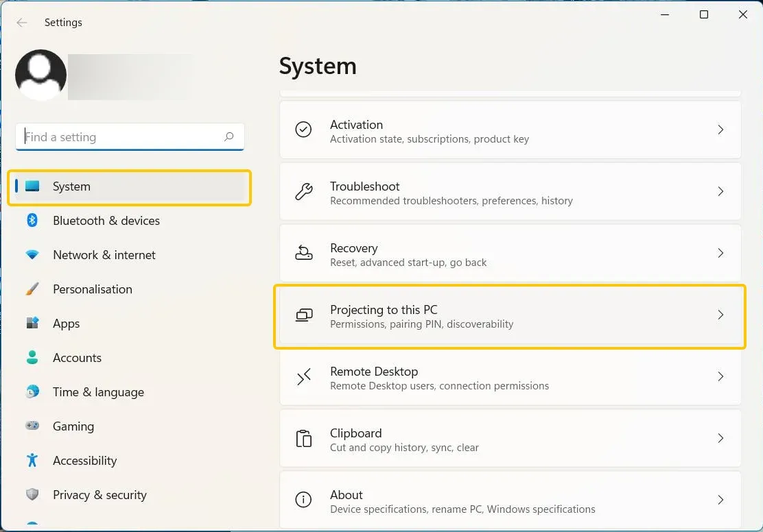763x532 pixels.
Task: Click the Clipboard icon
Action: pos(304,438)
